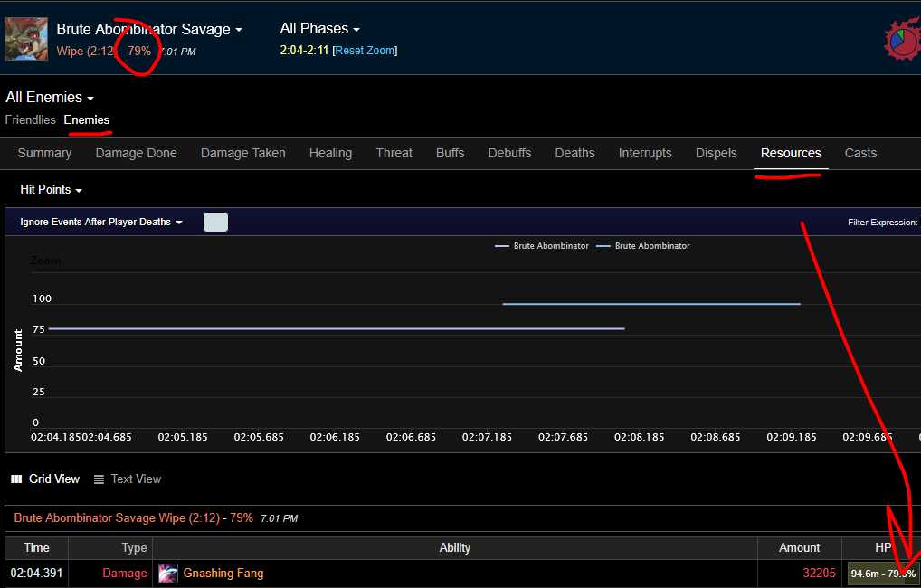Open the Interrupts tab
Screen dimensions: 921x588
645,153
